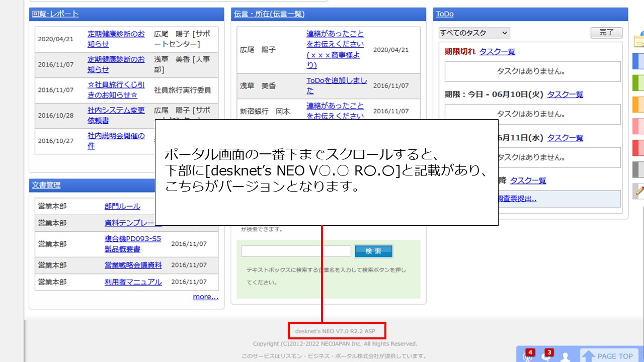
Task: Open 社内システム変更依頼書 report
Action: tap(116, 115)
